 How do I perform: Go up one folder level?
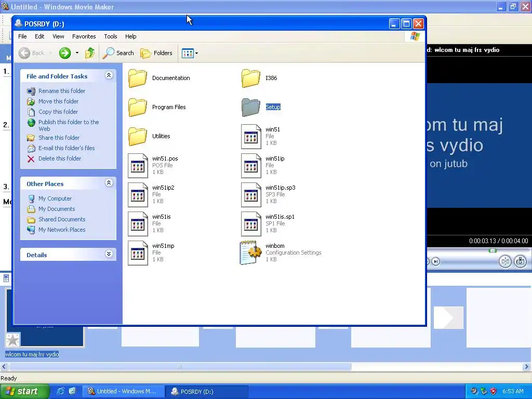pos(90,53)
